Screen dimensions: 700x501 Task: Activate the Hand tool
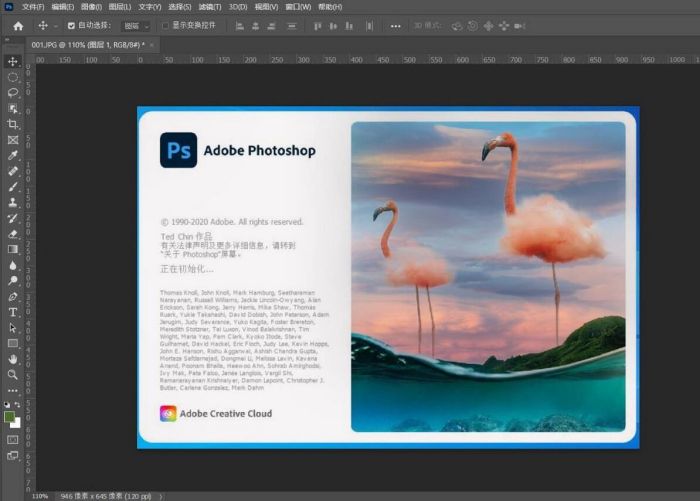pyautogui.click(x=13, y=358)
